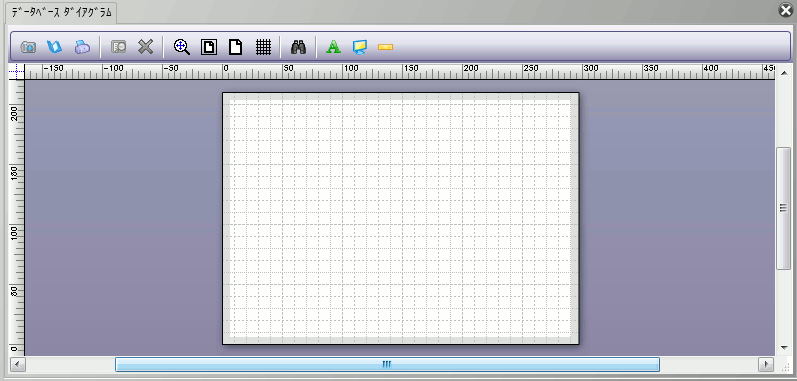Click the horizontal scrollbar left arrow
The width and height of the screenshot is (797, 381).
18,364
